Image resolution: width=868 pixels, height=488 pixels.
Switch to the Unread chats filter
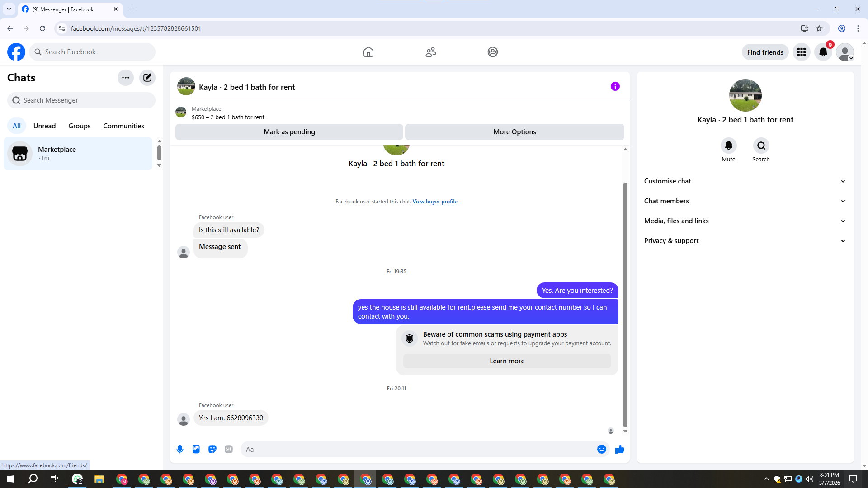click(x=45, y=126)
